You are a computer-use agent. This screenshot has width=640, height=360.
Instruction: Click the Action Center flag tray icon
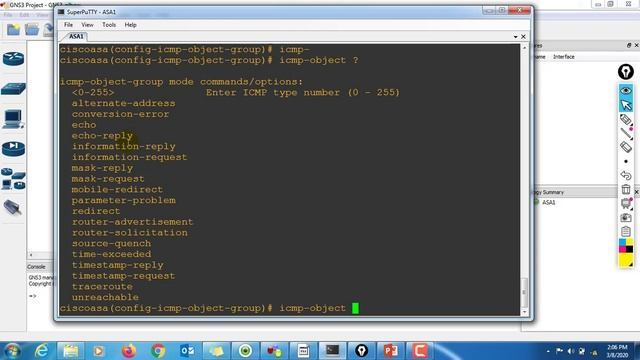(560, 351)
